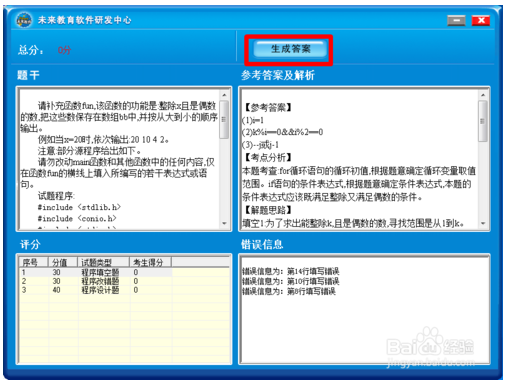
Task: Close the 未来教育软件研发中心 window
Action: coord(481,20)
